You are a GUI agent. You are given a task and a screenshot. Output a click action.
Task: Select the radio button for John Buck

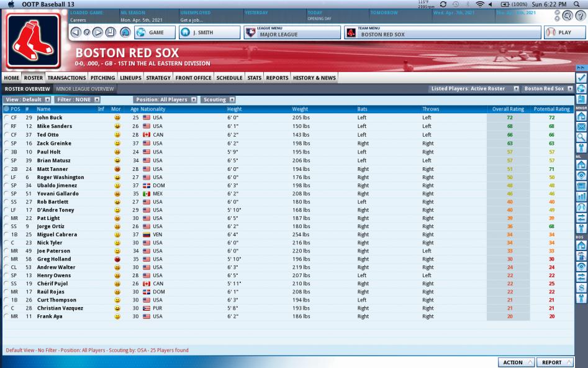point(6,117)
